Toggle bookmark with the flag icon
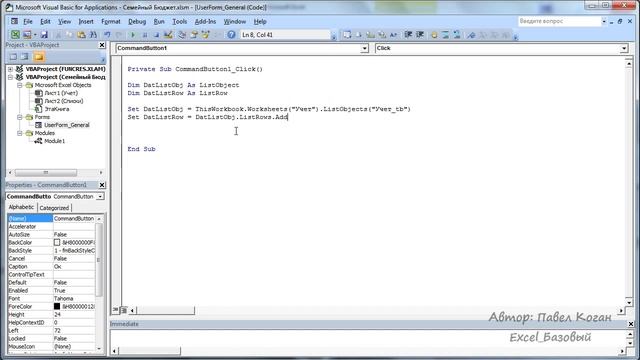Screen dimensions: 640x360 [471, 35]
